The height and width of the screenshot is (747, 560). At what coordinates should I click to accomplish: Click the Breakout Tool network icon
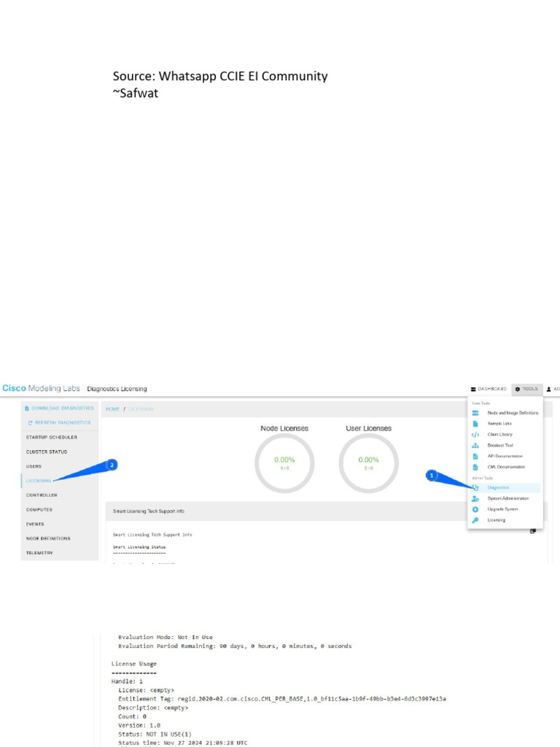[475, 446]
